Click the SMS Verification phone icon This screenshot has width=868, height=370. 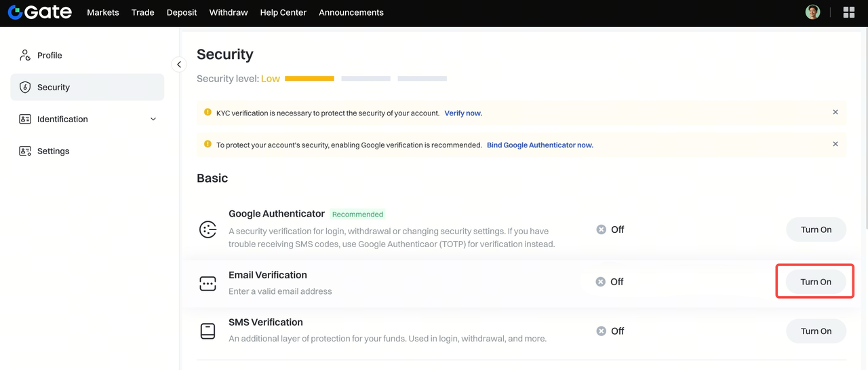coord(208,331)
